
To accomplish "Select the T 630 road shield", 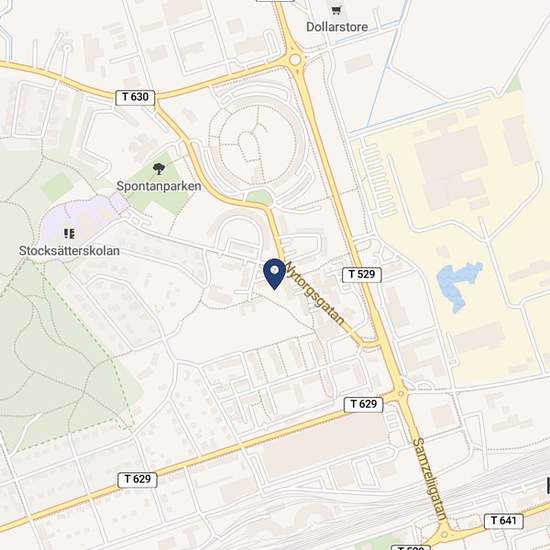I will pyautogui.click(x=135, y=97).
